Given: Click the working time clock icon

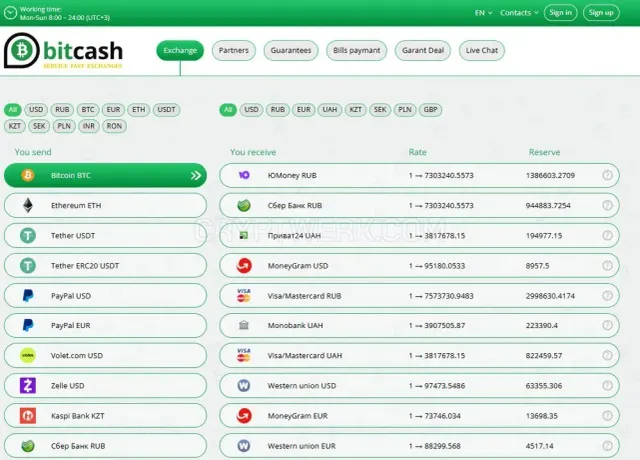Looking at the screenshot, I should tap(10, 13).
